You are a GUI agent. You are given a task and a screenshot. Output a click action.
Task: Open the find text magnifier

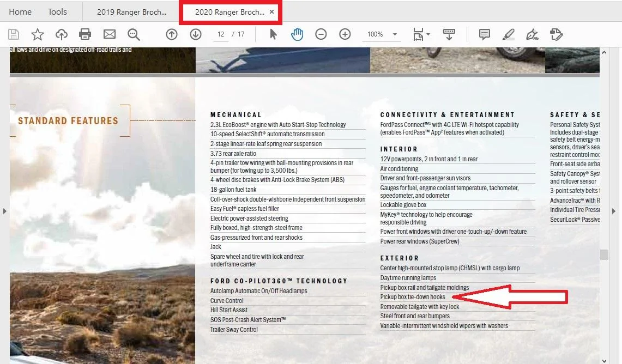point(134,34)
